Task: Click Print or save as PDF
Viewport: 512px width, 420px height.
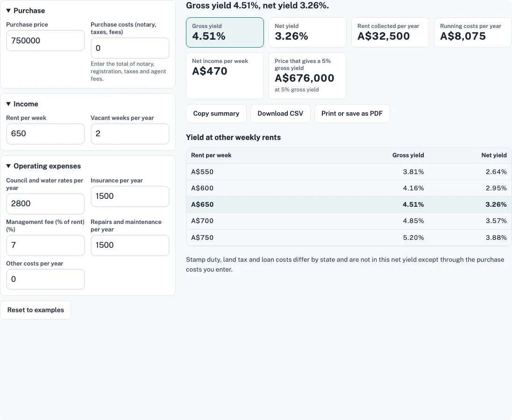Action: click(352, 113)
